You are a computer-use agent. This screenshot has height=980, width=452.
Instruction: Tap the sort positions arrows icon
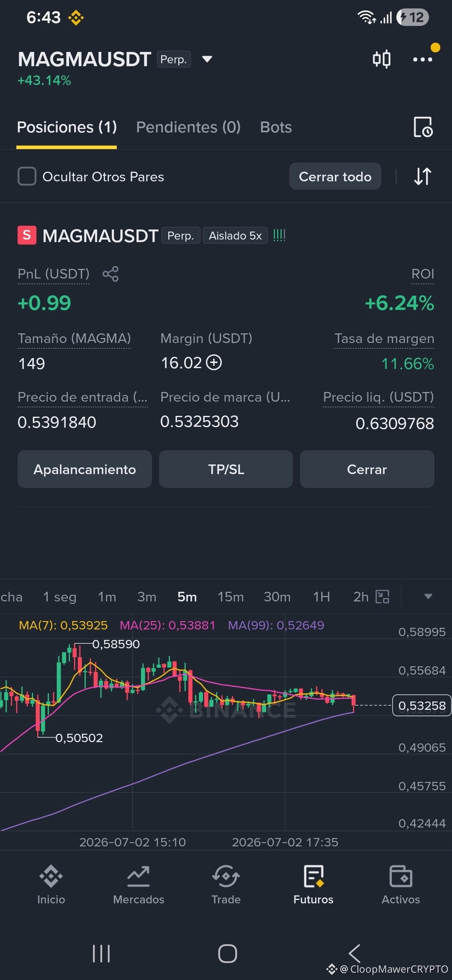[423, 176]
